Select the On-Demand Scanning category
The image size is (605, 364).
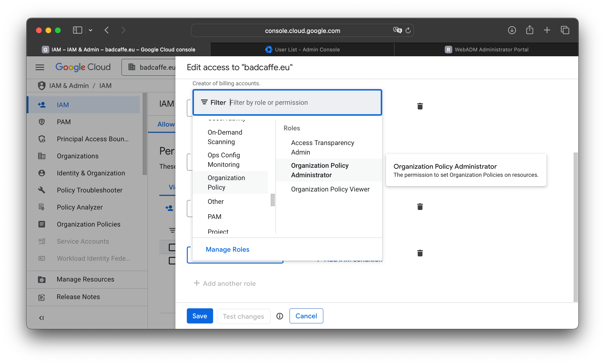(230, 137)
